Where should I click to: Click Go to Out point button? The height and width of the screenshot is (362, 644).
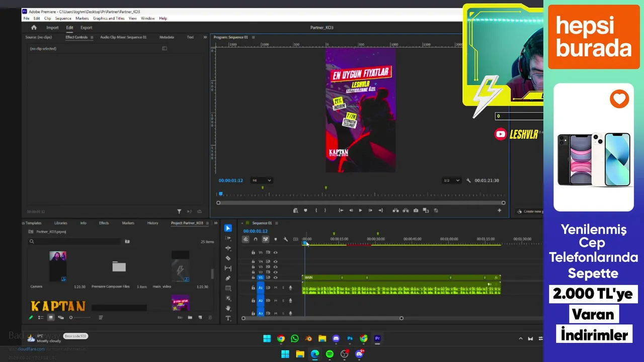(x=380, y=210)
